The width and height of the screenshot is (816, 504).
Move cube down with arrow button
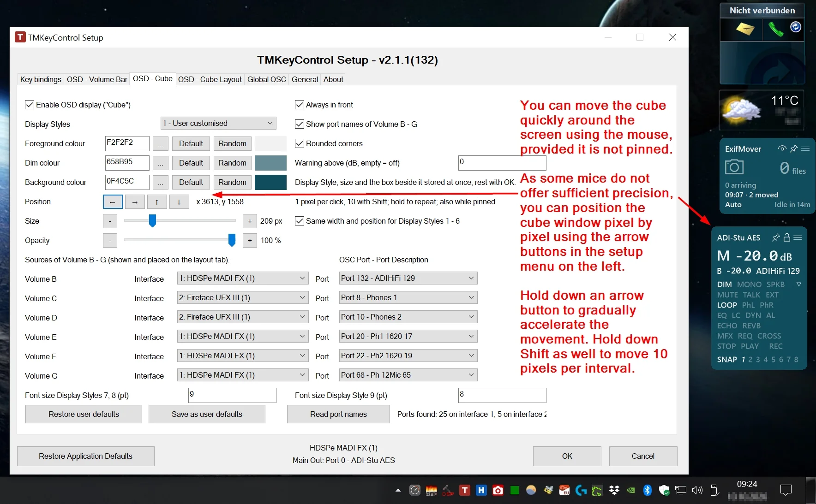tap(179, 202)
